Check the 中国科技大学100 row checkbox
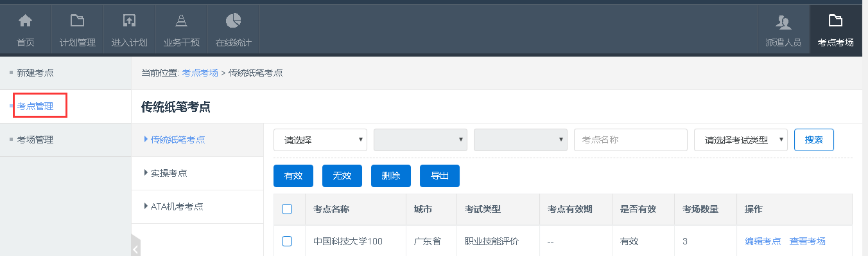 pos(287,241)
